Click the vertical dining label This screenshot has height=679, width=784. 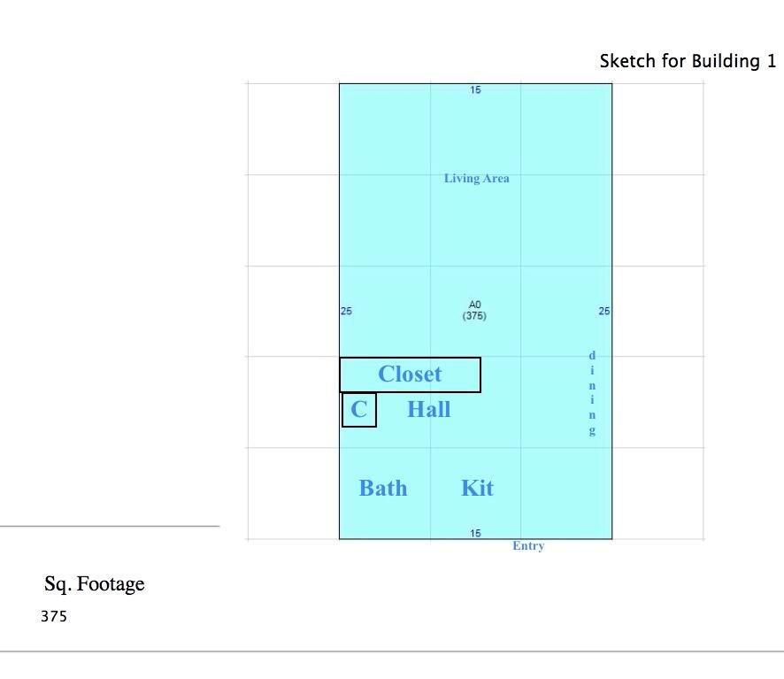(592, 393)
